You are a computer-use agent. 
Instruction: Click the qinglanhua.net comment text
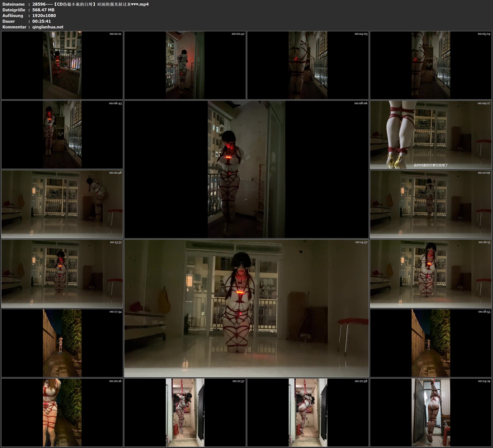48,27
